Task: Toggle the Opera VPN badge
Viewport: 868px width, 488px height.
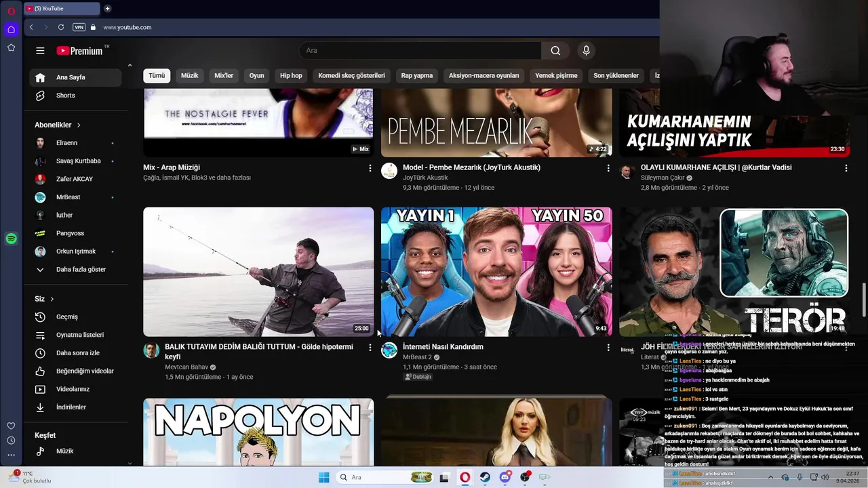Action: click(79, 27)
